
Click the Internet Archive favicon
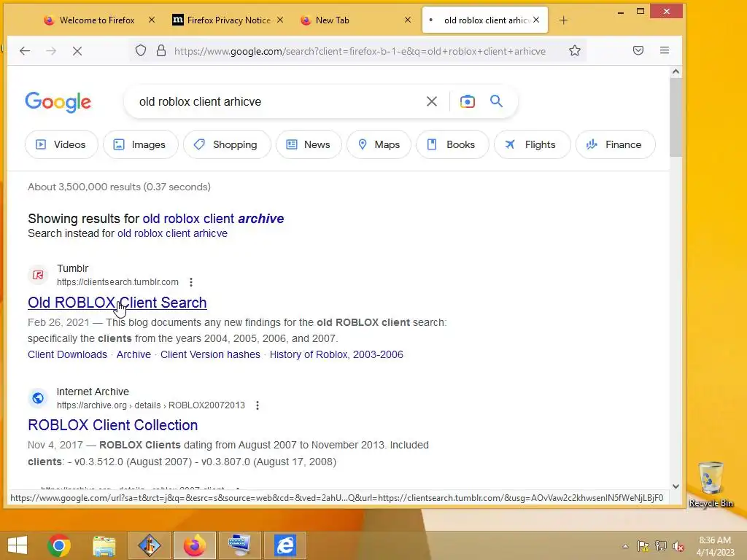coord(38,397)
